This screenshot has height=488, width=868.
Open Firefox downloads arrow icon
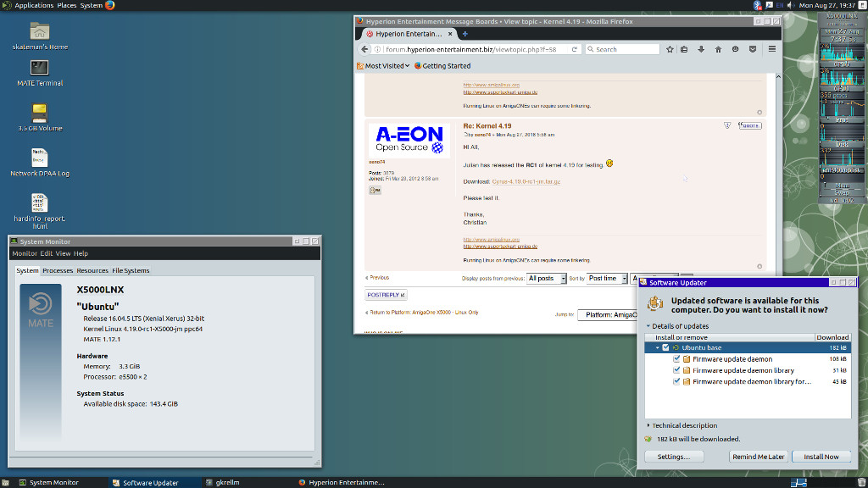pyautogui.click(x=701, y=49)
